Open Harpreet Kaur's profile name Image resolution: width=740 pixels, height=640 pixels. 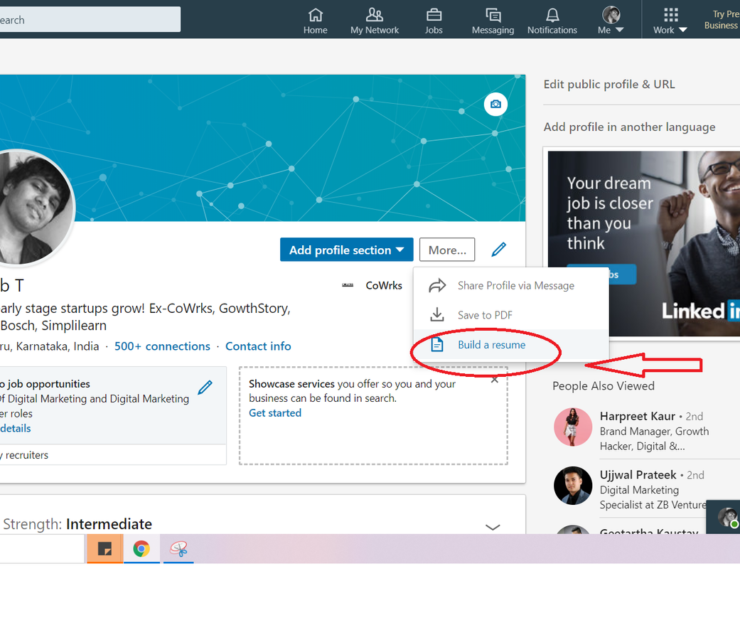637,416
